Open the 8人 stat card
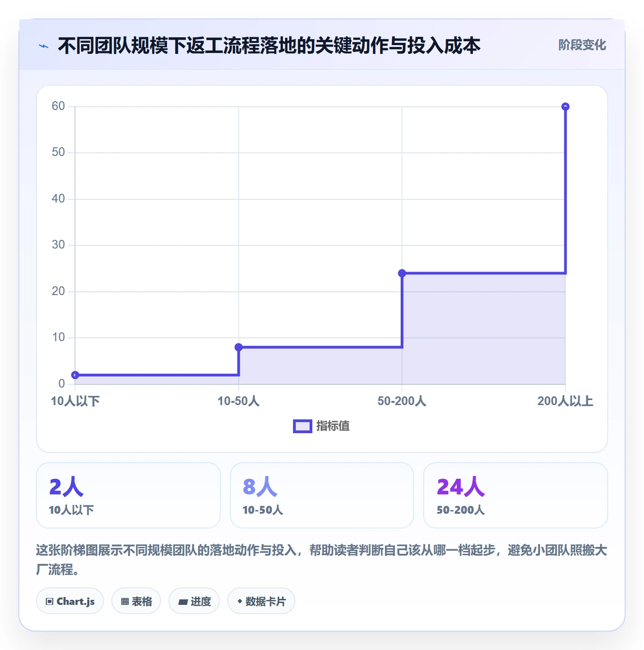The image size is (644, 650). click(x=322, y=495)
